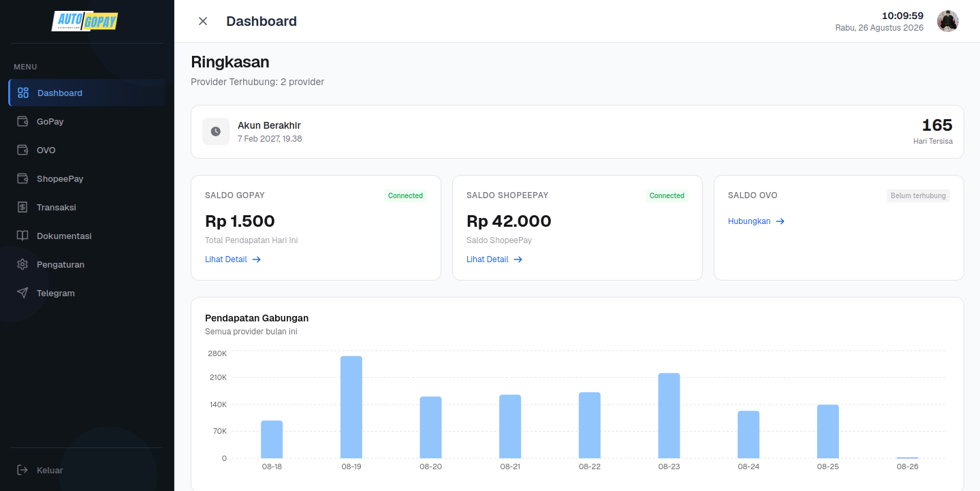Click the Pengaturan gear icon in sidebar

click(22, 264)
